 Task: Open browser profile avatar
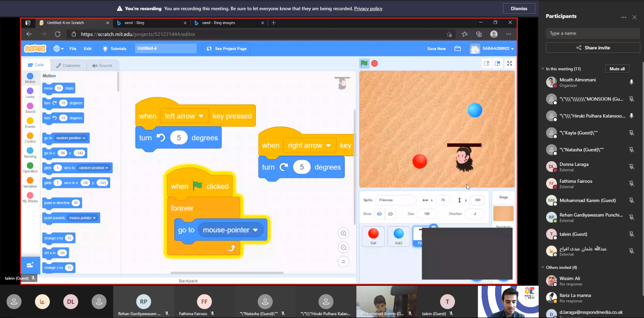pos(494,34)
